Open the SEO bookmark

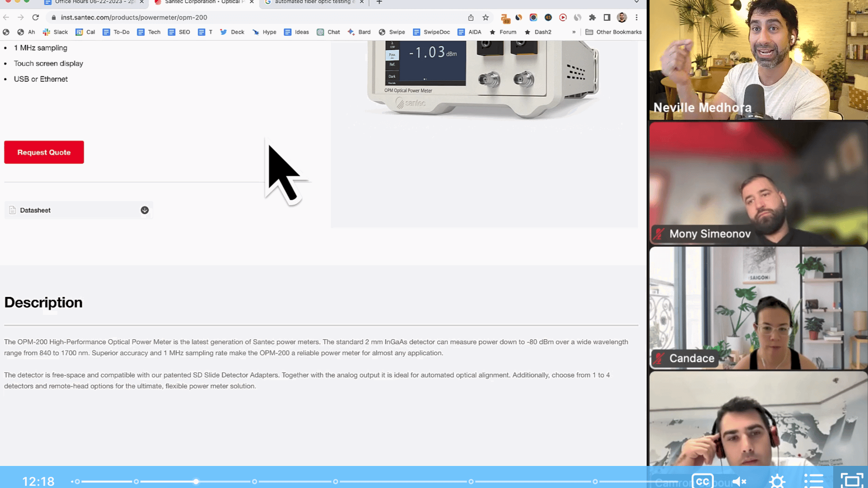pyautogui.click(x=179, y=32)
